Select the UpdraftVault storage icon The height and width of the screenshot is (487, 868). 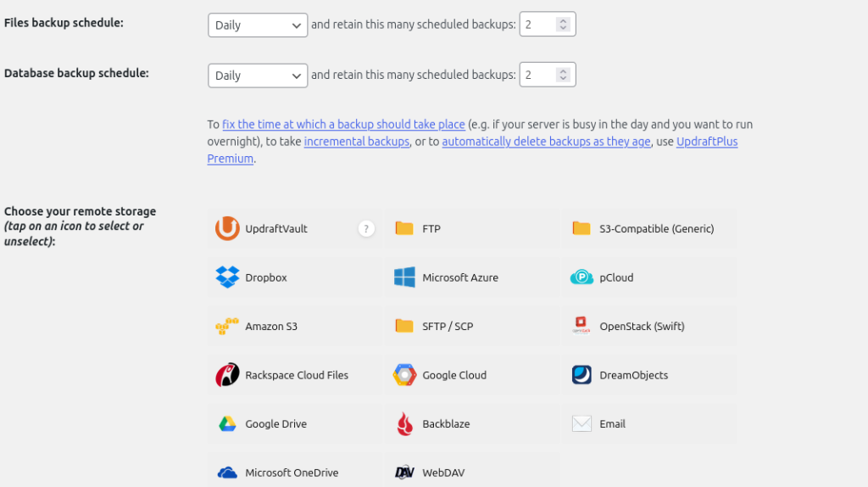point(227,228)
